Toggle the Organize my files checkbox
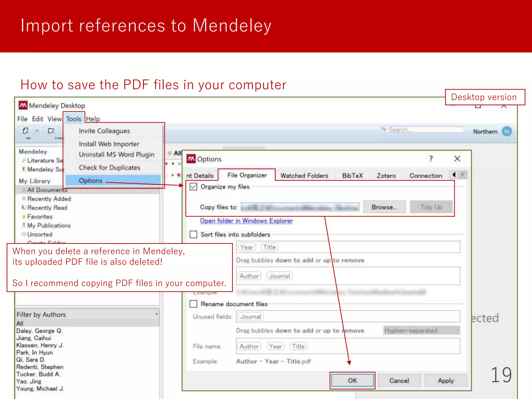 194,187
